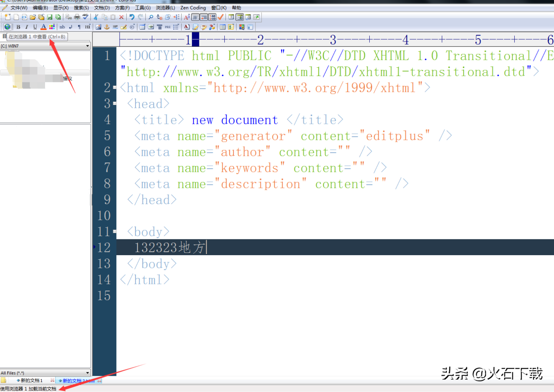Open the heading H tag dropdown

(x=88, y=27)
